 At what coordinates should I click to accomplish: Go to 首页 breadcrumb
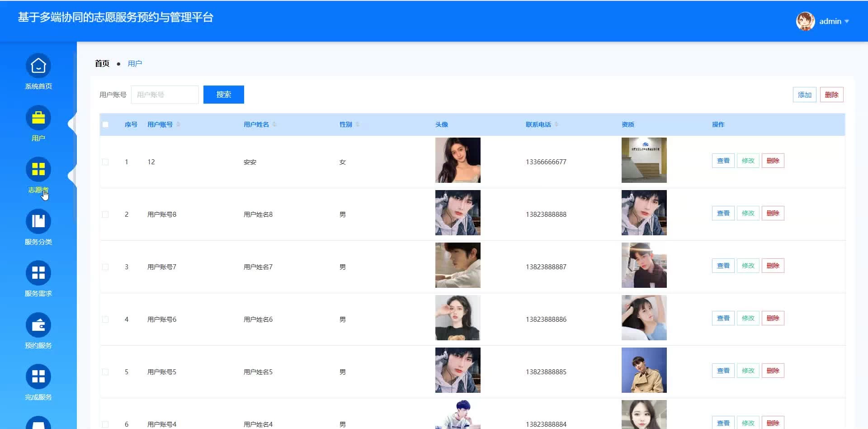(x=102, y=63)
